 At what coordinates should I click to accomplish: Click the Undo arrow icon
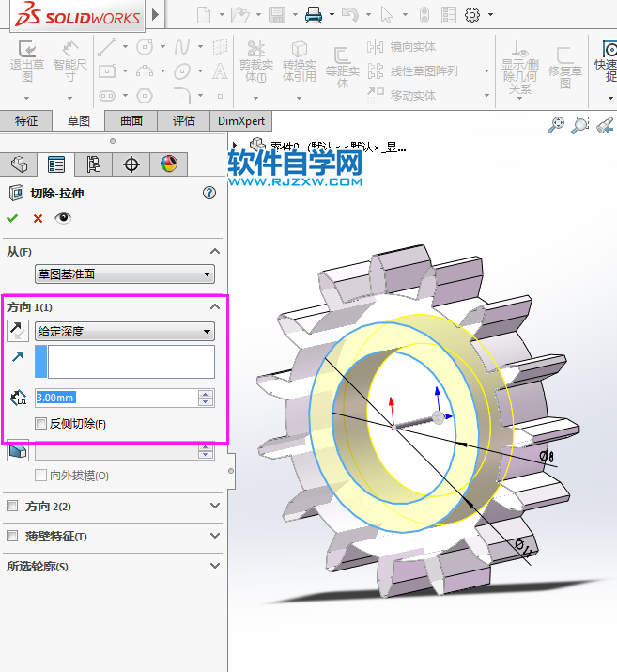pyautogui.click(x=349, y=15)
